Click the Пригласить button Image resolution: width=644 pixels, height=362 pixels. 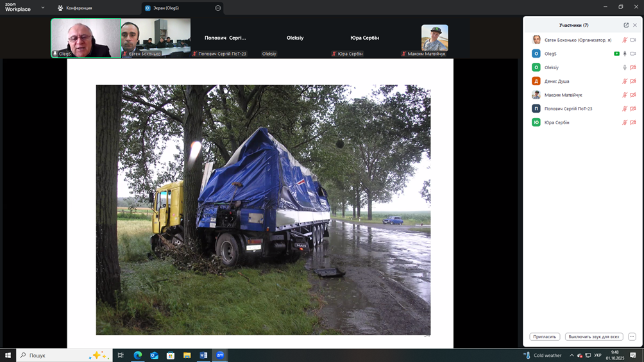point(545,336)
